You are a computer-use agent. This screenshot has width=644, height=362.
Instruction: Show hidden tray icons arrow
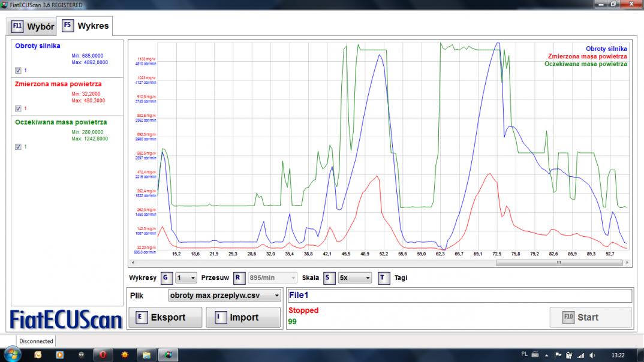click(546, 355)
